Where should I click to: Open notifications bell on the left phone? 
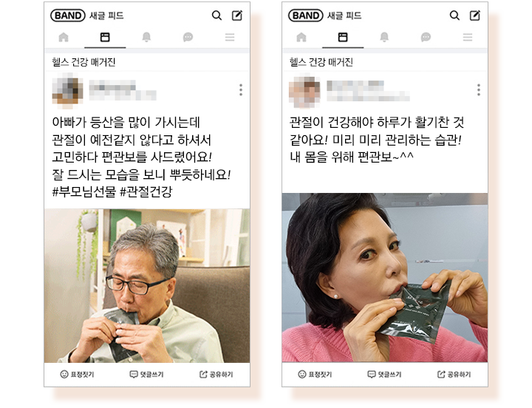click(x=146, y=37)
